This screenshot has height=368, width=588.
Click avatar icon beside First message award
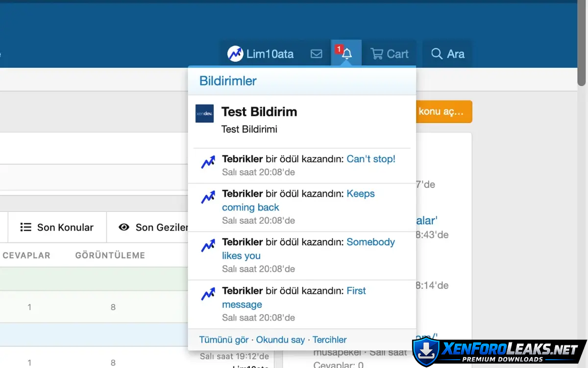point(208,294)
